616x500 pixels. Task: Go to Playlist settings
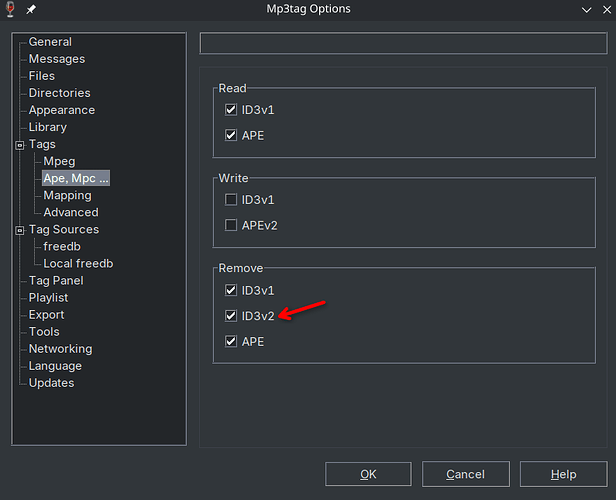pyautogui.click(x=48, y=298)
